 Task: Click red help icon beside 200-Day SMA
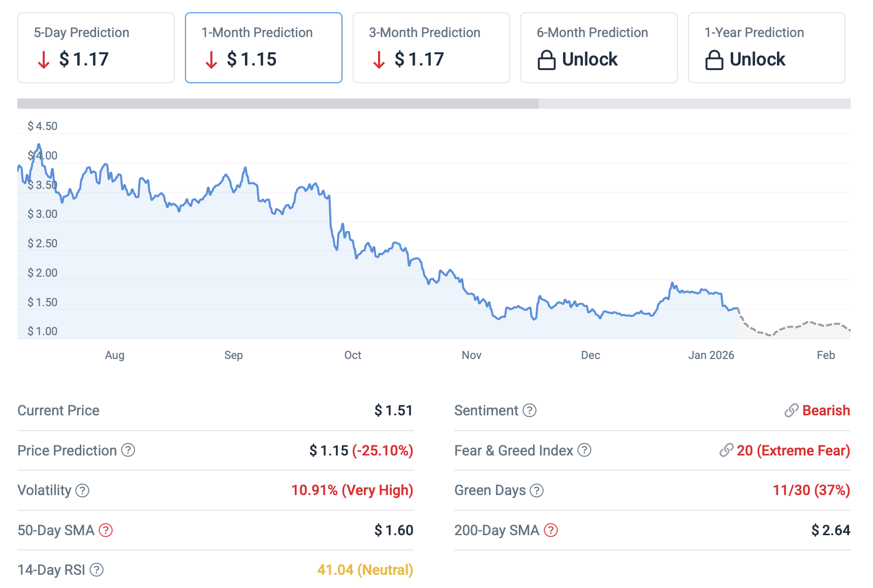(551, 530)
